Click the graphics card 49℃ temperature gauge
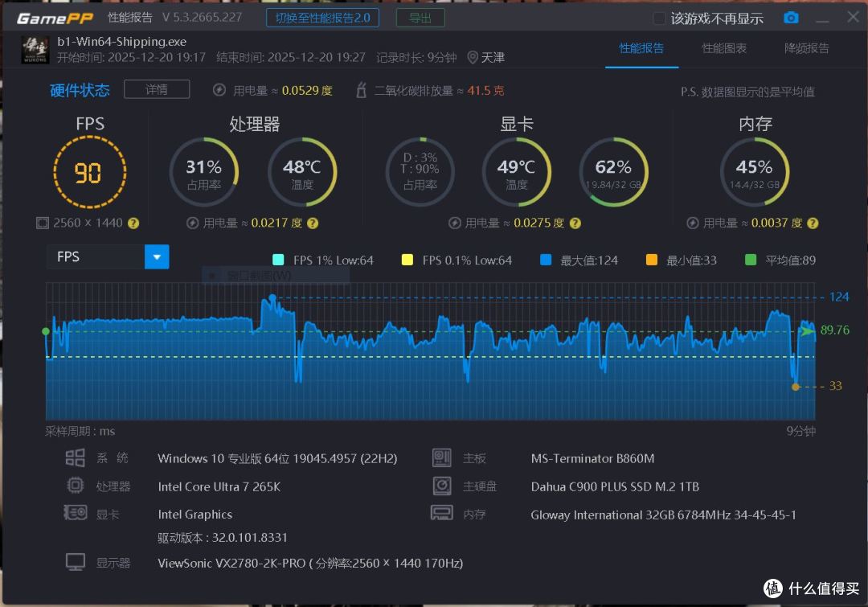868x607 pixels. pos(517,172)
